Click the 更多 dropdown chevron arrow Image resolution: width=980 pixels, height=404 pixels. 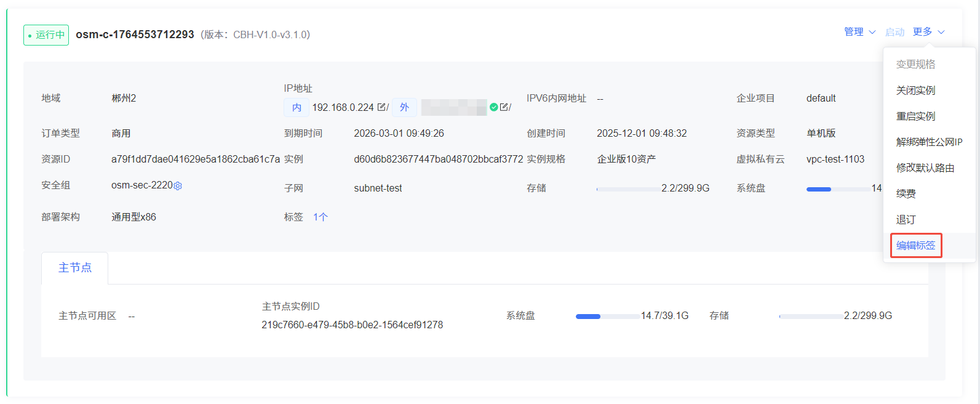point(941,32)
